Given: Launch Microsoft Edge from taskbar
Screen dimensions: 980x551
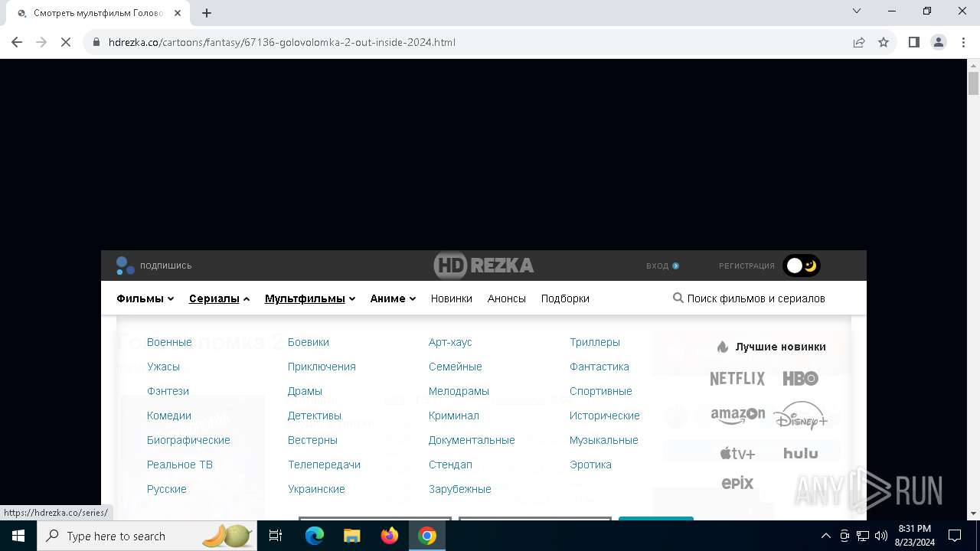Looking at the screenshot, I should pyautogui.click(x=315, y=536).
